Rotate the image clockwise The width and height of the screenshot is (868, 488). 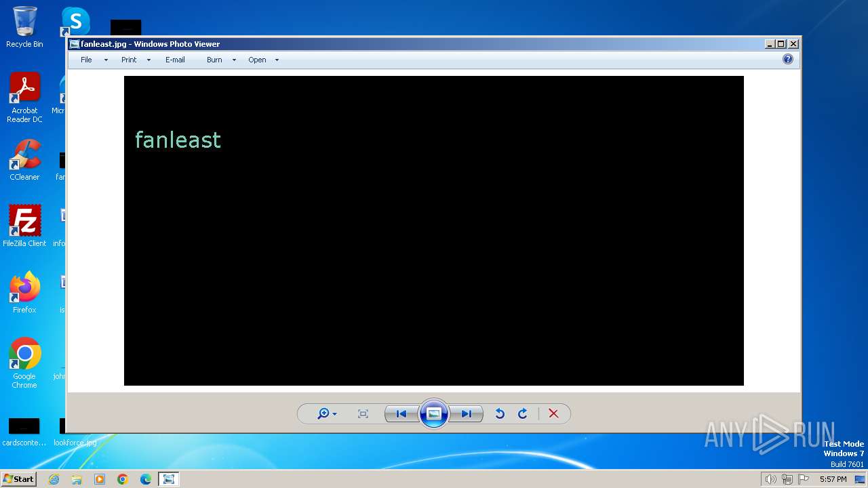[523, 414]
